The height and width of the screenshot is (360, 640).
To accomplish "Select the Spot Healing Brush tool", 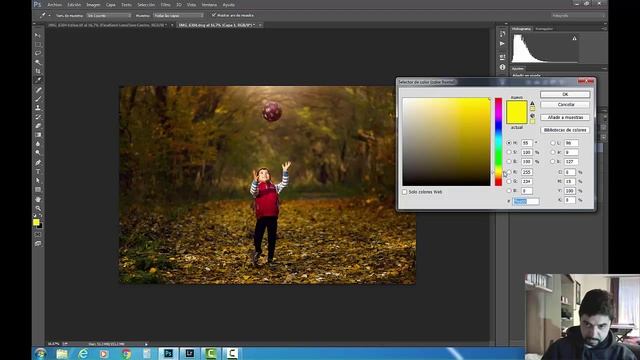I will pos(38,90).
